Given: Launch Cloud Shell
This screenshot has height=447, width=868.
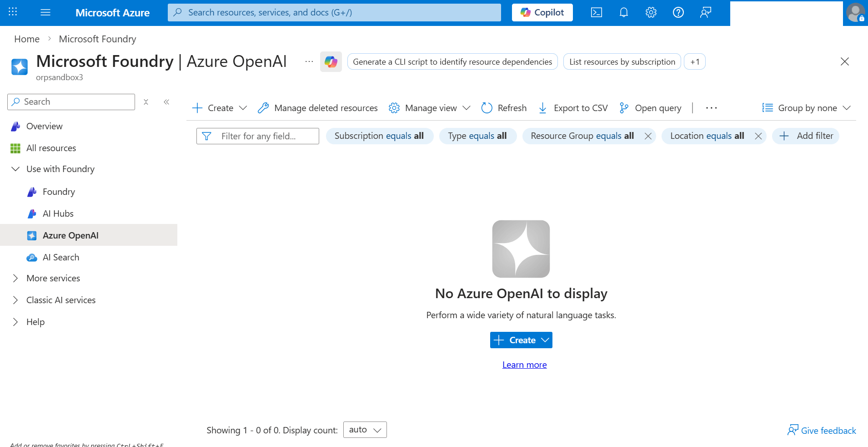Looking at the screenshot, I should (x=596, y=12).
